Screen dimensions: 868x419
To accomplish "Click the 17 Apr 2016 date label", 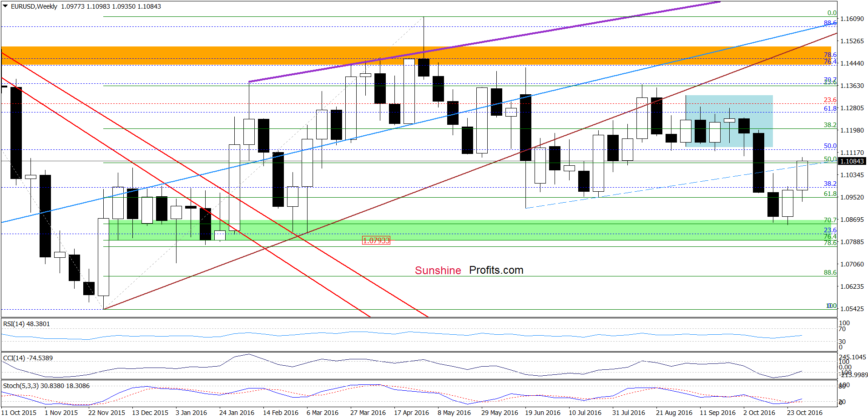I will 411,413.
